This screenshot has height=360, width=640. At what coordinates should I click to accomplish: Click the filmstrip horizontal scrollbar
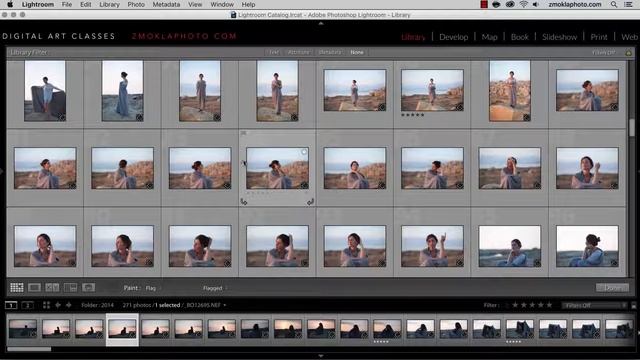(x=29, y=349)
